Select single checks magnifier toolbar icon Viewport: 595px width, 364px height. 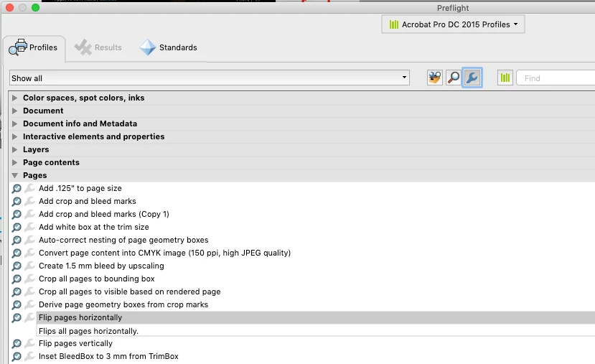[454, 78]
